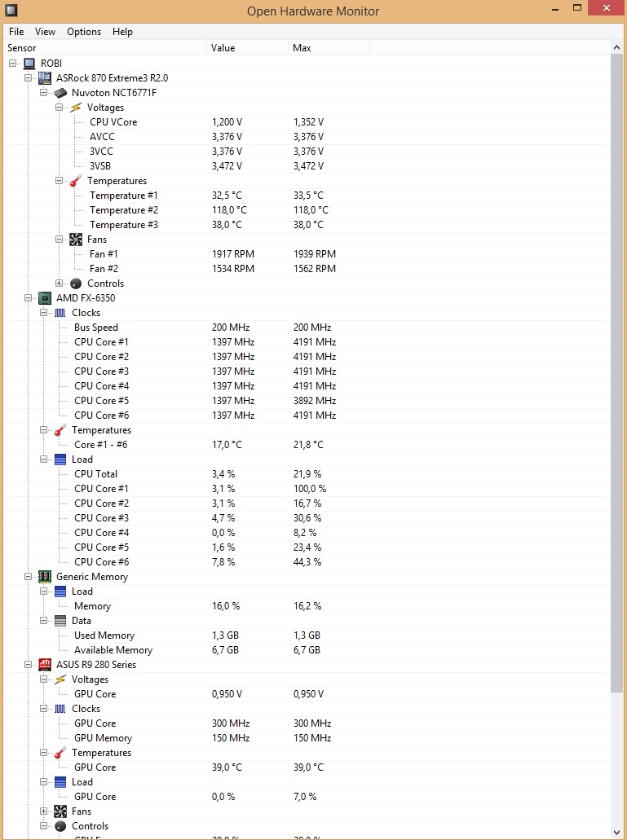
Task: Collapse the AMD FX-6350 node
Action: (x=29, y=298)
